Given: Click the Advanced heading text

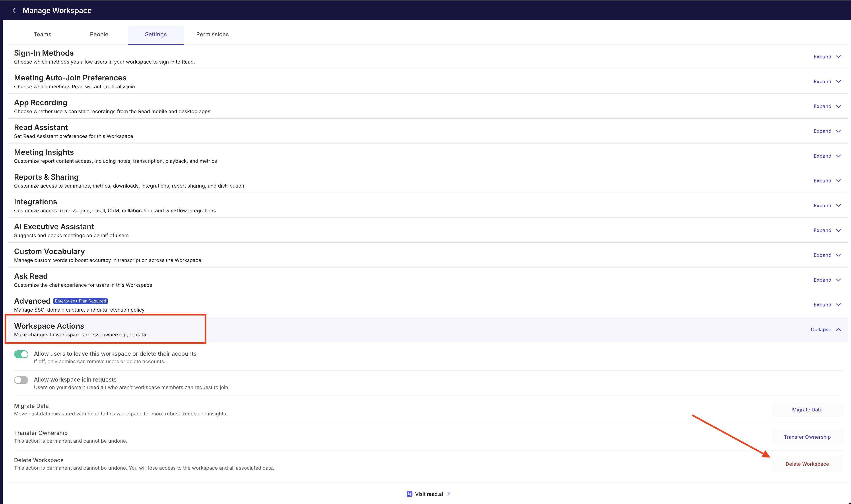Looking at the screenshot, I should (32, 301).
